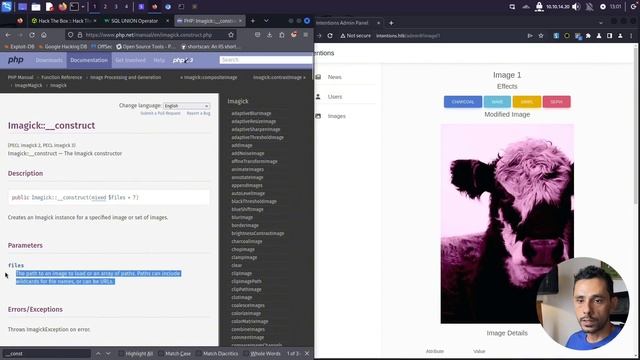Screen dimensions: 640x360
Task: Jump to next find match
Action: pyautogui.click(x=108, y=353)
